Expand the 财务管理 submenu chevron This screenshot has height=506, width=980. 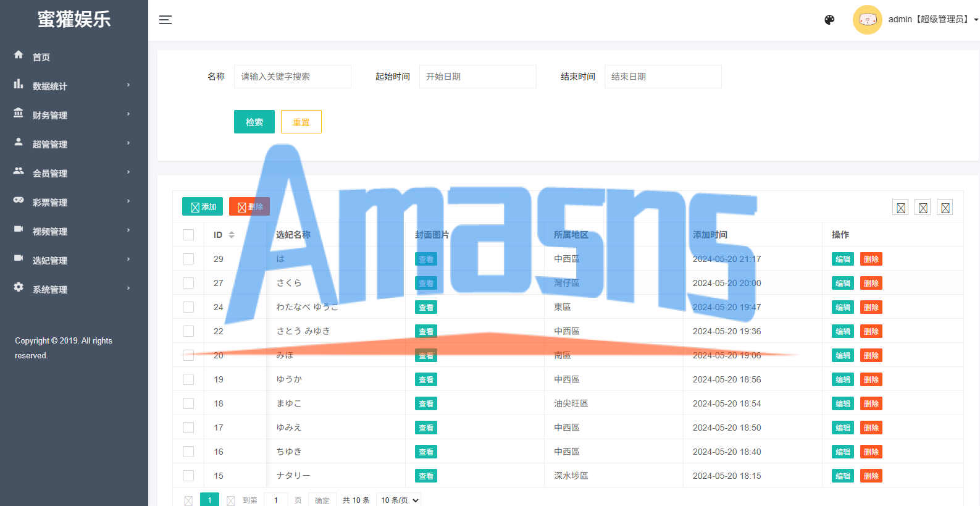point(128,114)
